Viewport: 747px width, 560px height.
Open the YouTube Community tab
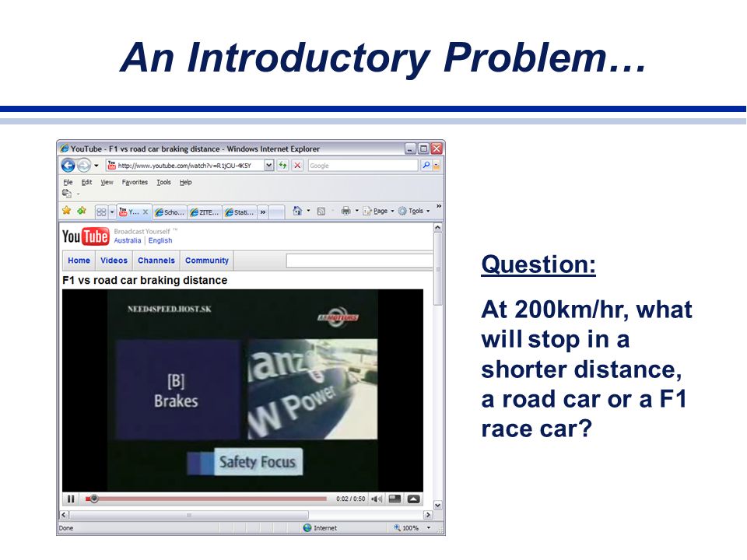207,261
